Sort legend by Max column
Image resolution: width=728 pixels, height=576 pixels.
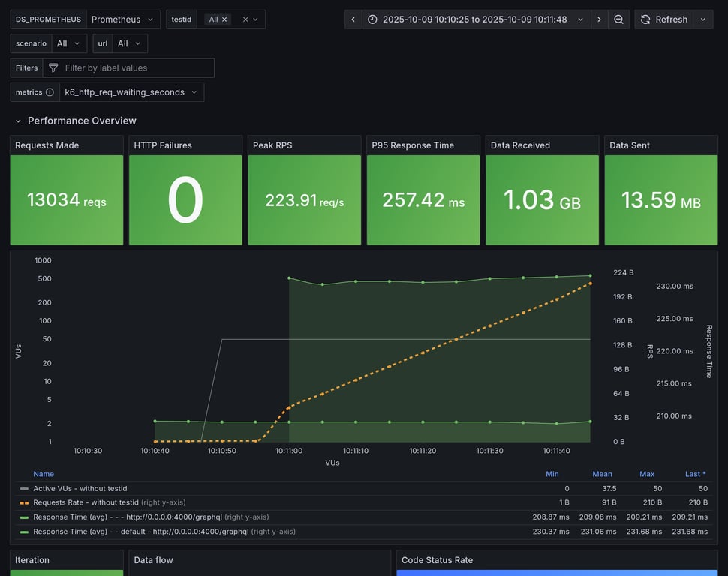pos(647,474)
